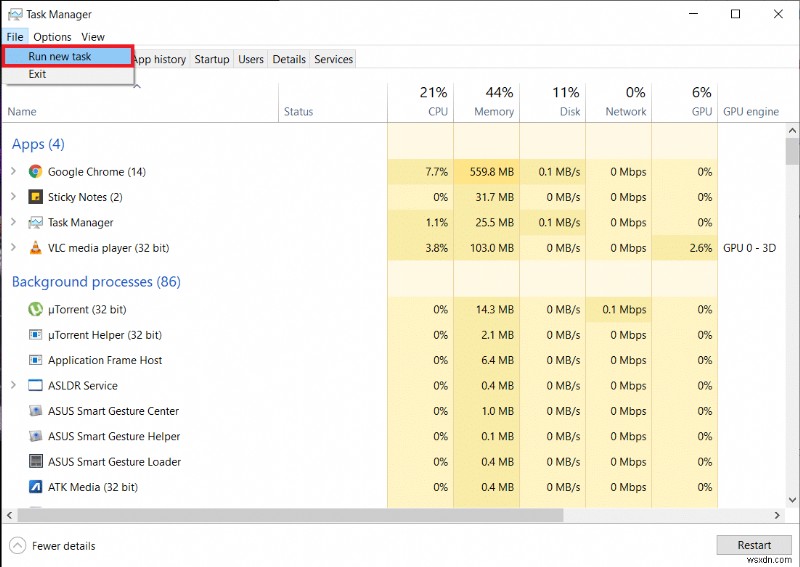Switch to the App history tab

click(x=161, y=59)
